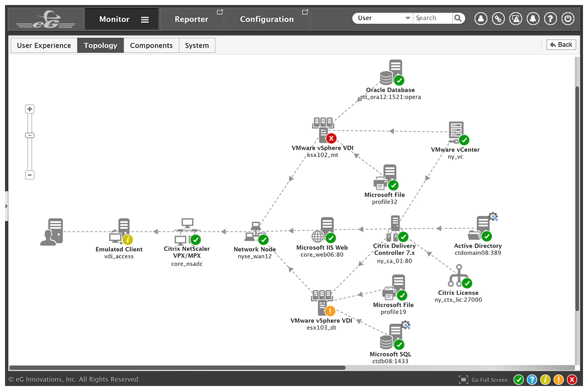The height and width of the screenshot is (391, 588).
Task: Click the link chain icon in header
Action: (498, 19)
